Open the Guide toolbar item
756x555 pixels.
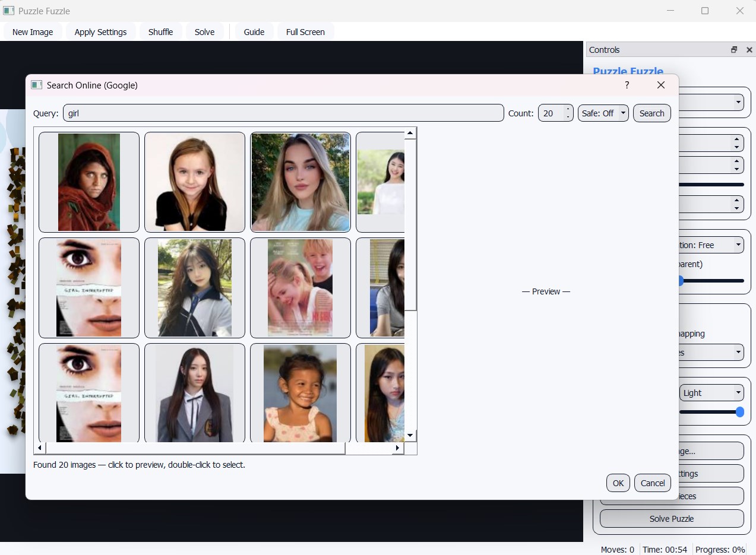point(254,32)
